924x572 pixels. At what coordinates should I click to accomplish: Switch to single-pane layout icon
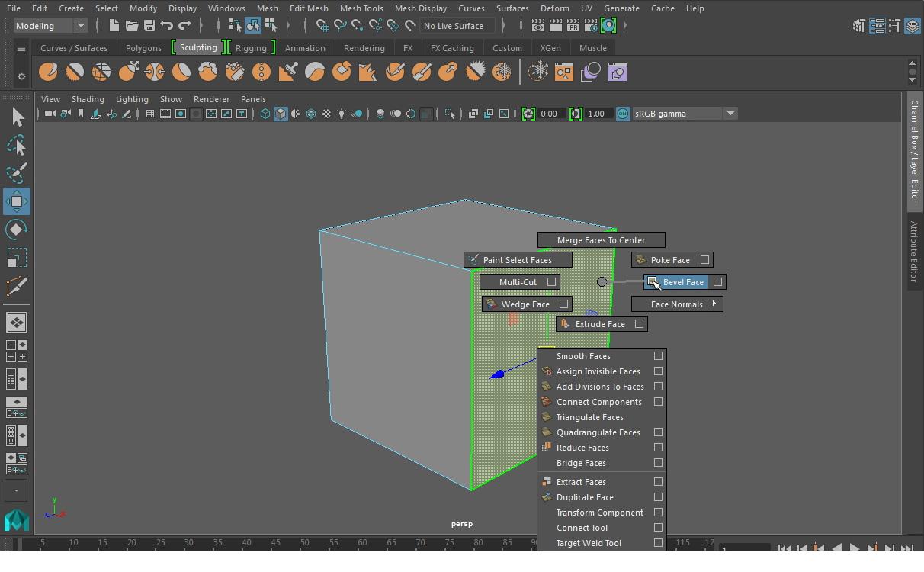(x=17, y=323)
